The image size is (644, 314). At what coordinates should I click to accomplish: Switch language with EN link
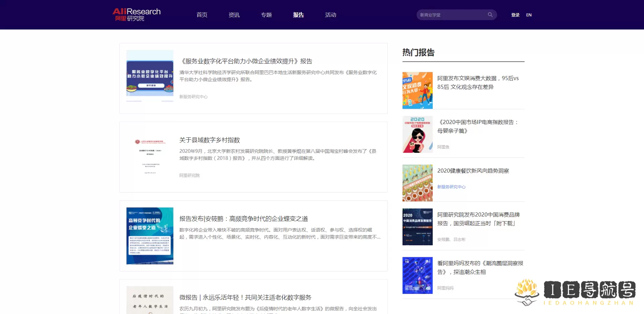pos(529,15)
